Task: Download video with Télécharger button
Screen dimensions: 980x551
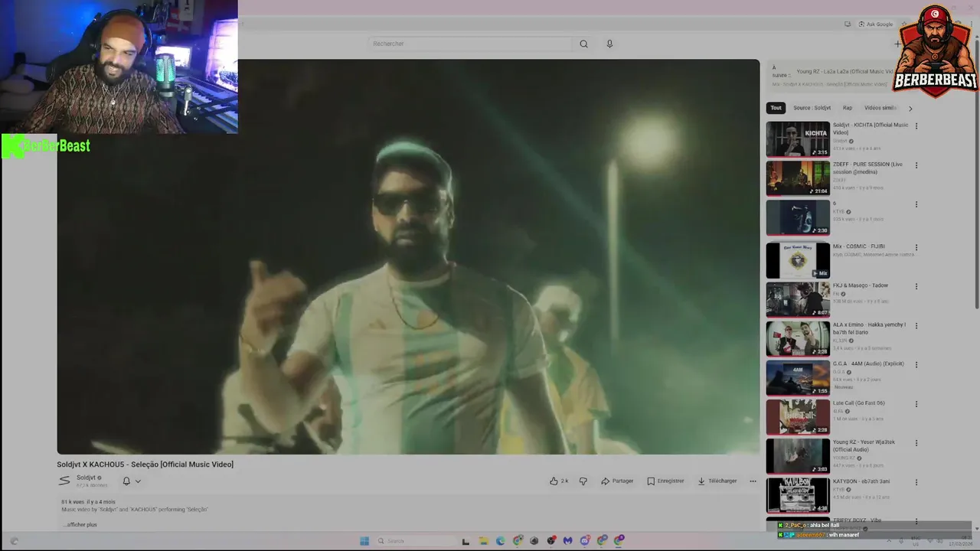Action: coord(717,481)
